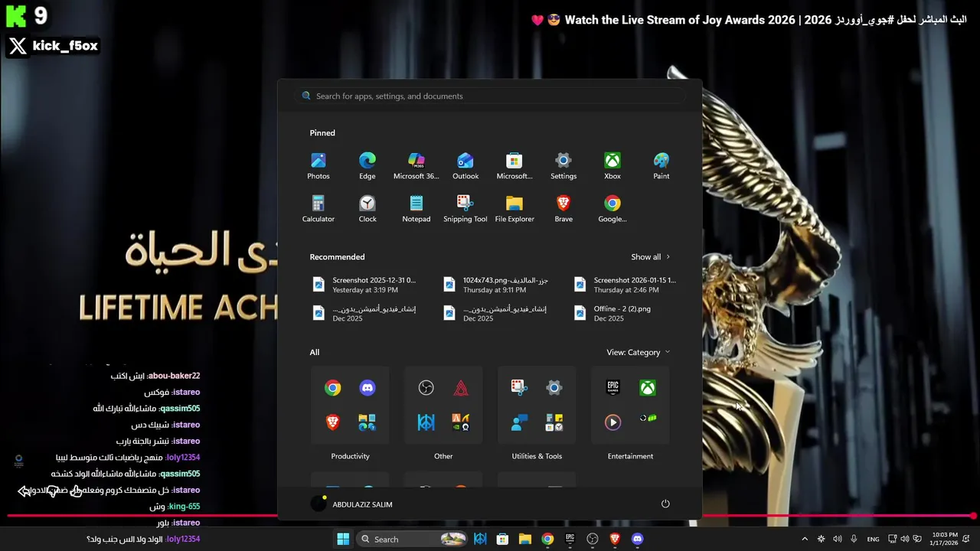
Task: Open the clock showing 10:03 PM
Action: click(x=945, y=539)
